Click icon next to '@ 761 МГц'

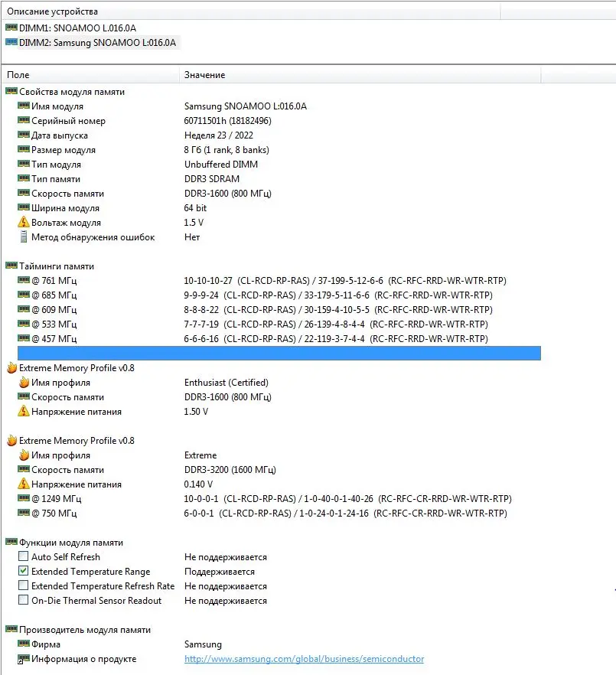[23, 280]
